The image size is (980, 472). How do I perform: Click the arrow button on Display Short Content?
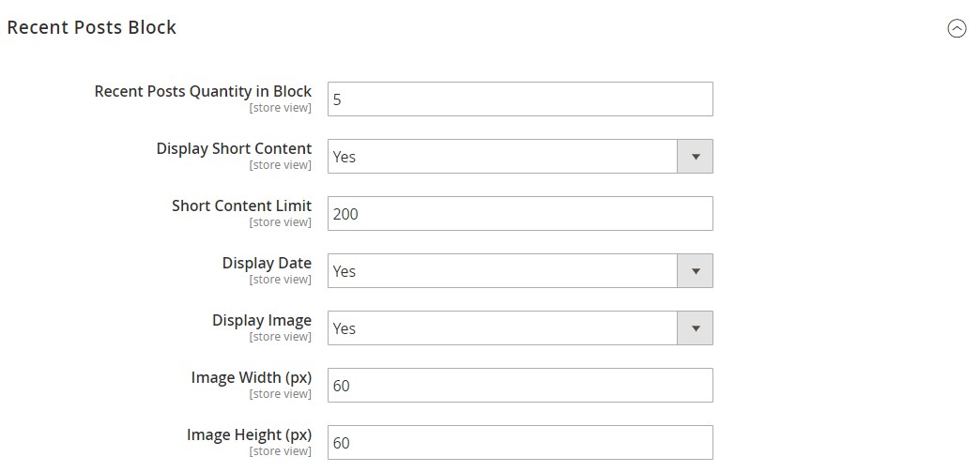click(x=696, y=157)
